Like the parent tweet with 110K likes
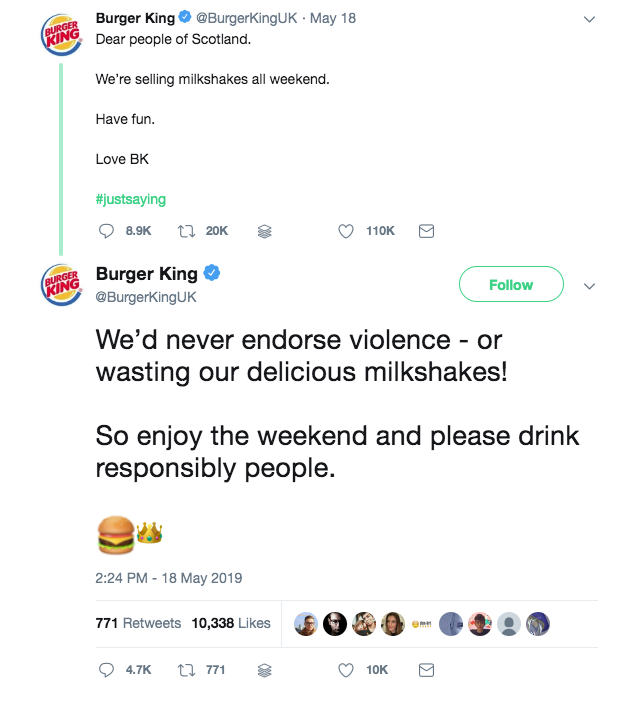The width and height of the screenshot is (634, 704). (346, 231)
